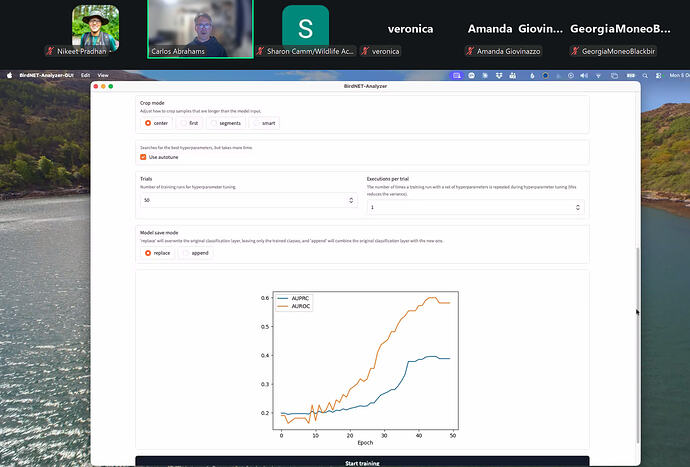Select replace model save mode
Image resolution: width=690 pixels, height=467 pixels.
[158, 253]
